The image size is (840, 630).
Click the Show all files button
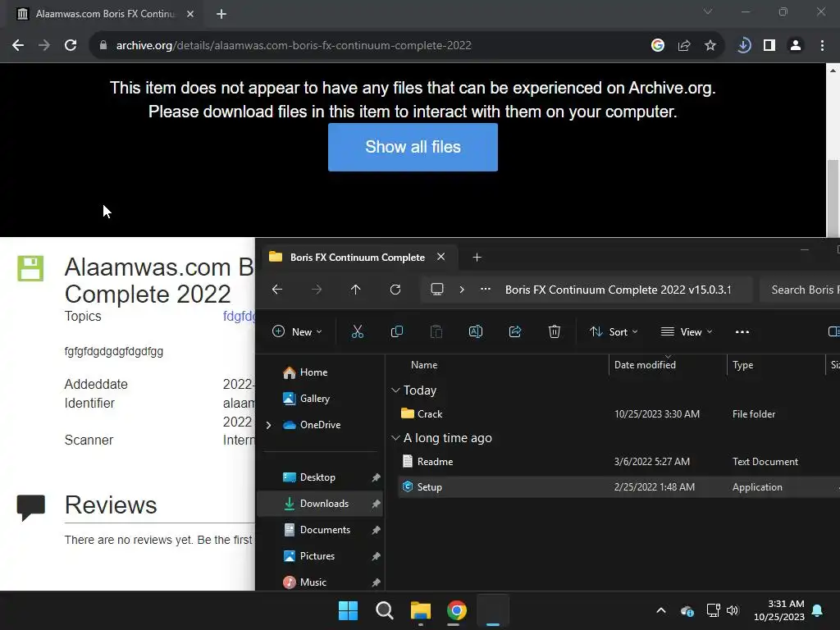[413, 148]
